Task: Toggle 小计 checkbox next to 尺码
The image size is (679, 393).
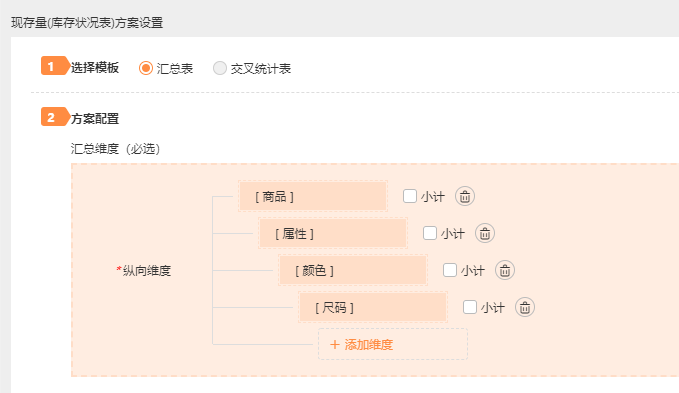Action: click(x=469, y=307)
